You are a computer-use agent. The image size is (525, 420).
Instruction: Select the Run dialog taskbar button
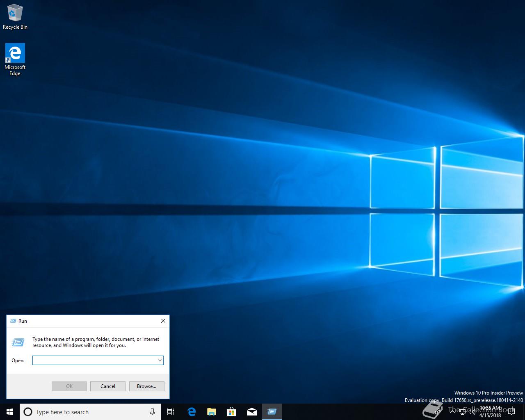click(x=272, y=412)
